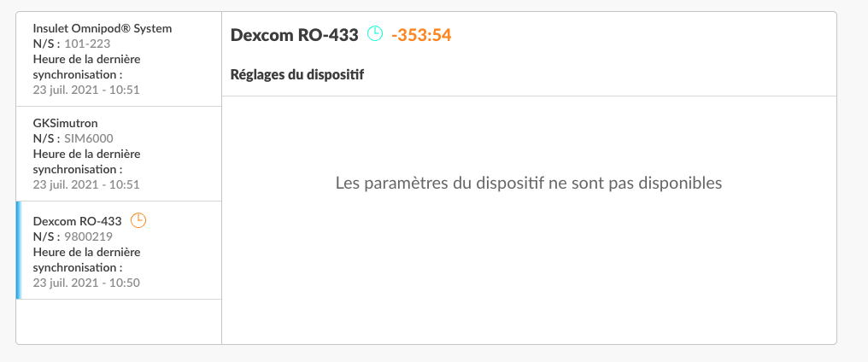Select the Insulet Omnipod System device entry

point(119,59)
